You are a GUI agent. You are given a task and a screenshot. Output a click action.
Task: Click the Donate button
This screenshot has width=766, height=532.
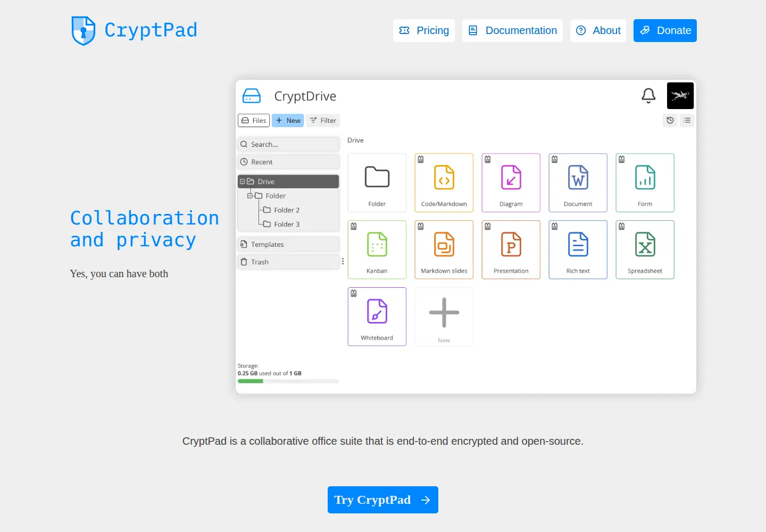pos(665,30)
